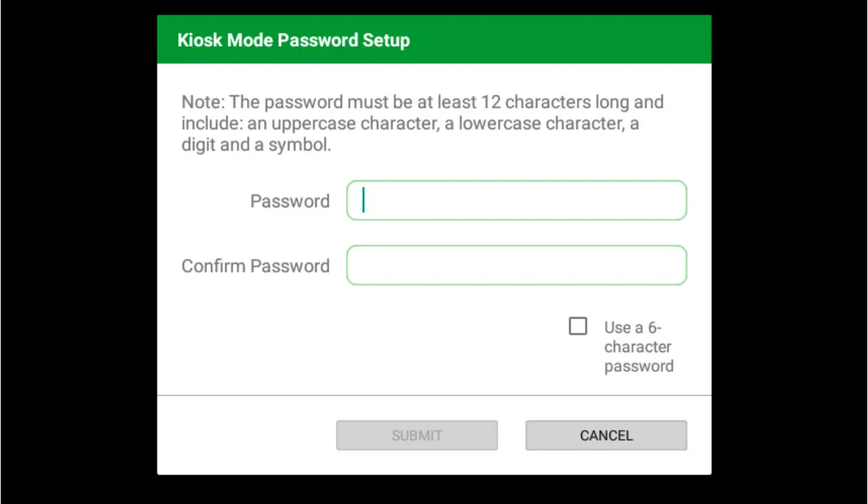Focus the Confirm Password text box
The image size is (868, 504).
click(516, 265)
